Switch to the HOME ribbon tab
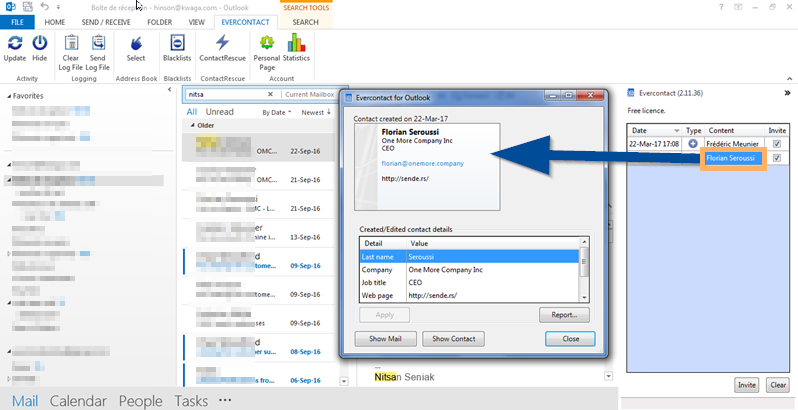Image resolution: width=798 pixels, height=410 pixels. [x=54, y=22]
